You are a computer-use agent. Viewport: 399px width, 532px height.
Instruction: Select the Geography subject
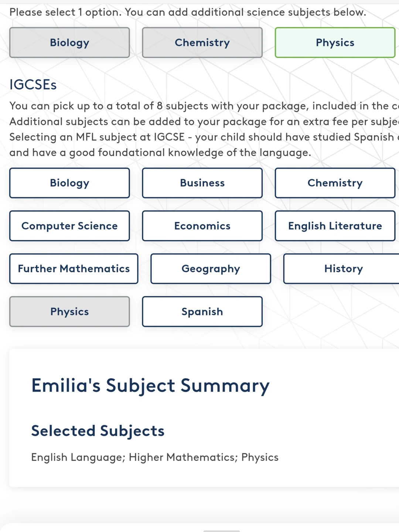[211, 269]
